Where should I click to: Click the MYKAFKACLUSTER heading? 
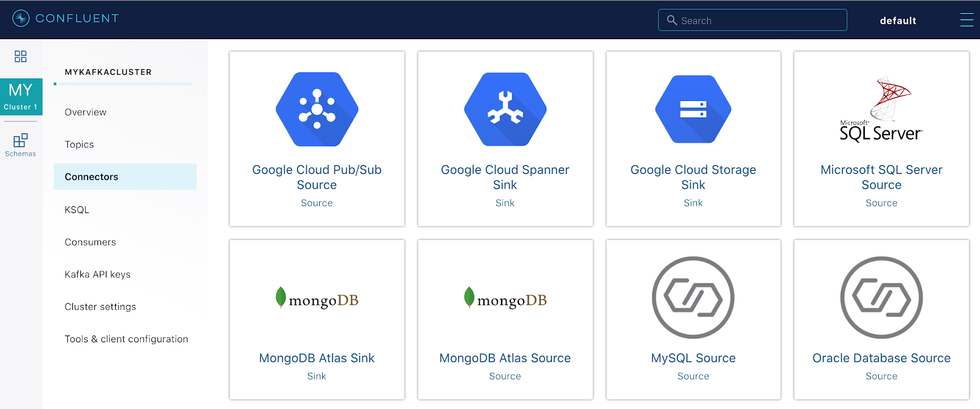(x=108, y=72)
